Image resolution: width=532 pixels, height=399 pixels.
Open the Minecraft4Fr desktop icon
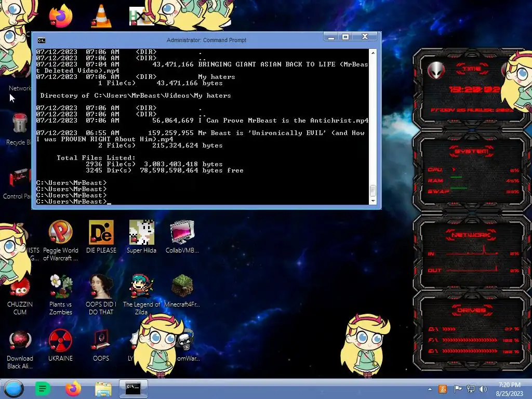coord(182,290)
